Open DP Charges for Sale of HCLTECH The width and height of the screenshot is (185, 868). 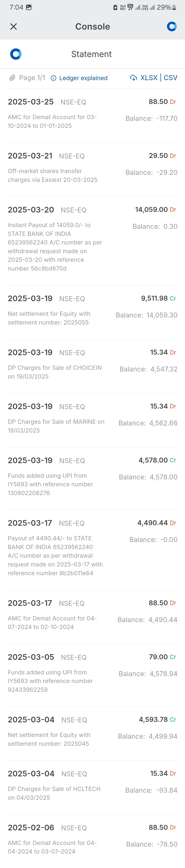[x=92, y=788]
